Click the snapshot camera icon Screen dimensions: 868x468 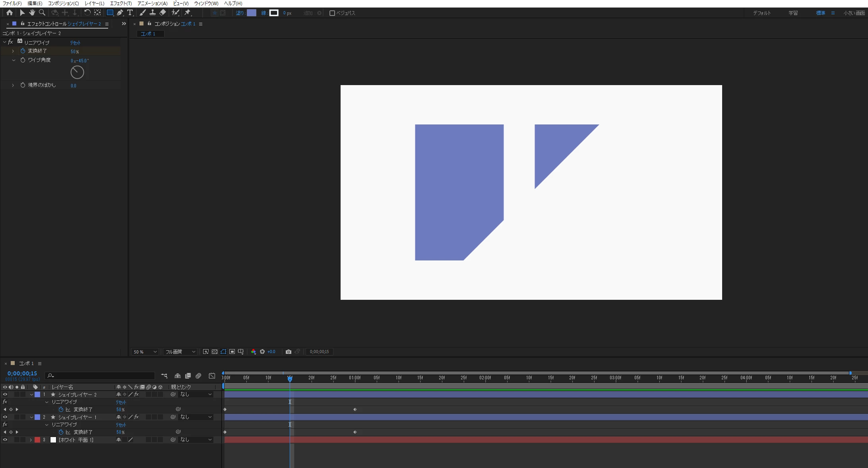coord(289,351)
